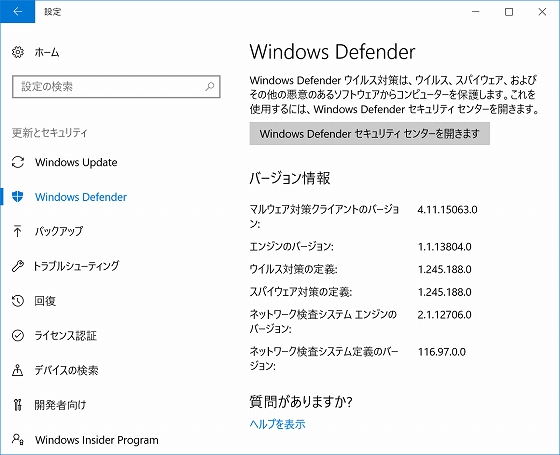
Task: Open Windows Defender セキュリティ センター button
Action: [370, 134]
